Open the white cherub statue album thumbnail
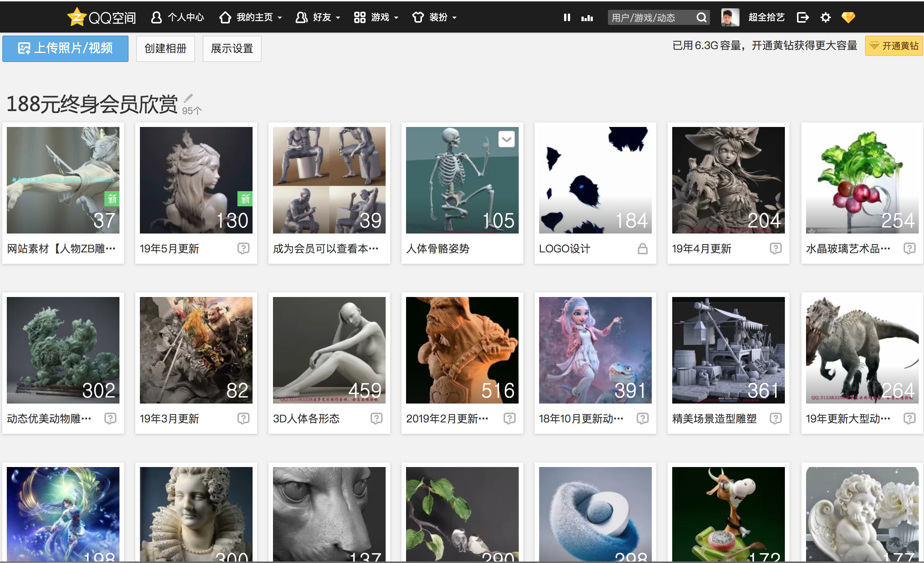Image resolution: width=924 pixels, height=563 pixels. (x=862, y=514)
